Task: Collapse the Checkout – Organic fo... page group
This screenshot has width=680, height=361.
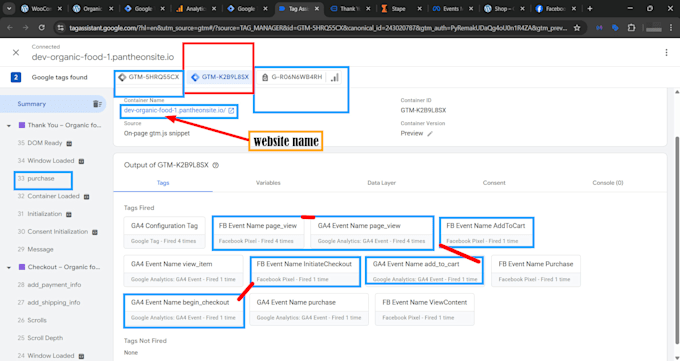Action: pos(9,267)
